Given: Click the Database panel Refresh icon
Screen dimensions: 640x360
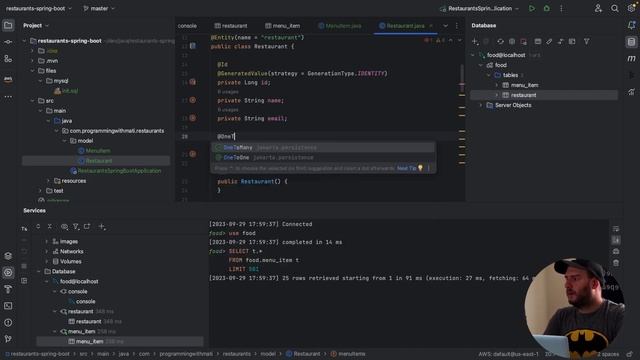Looking at the screenshot, I should 500,42.
